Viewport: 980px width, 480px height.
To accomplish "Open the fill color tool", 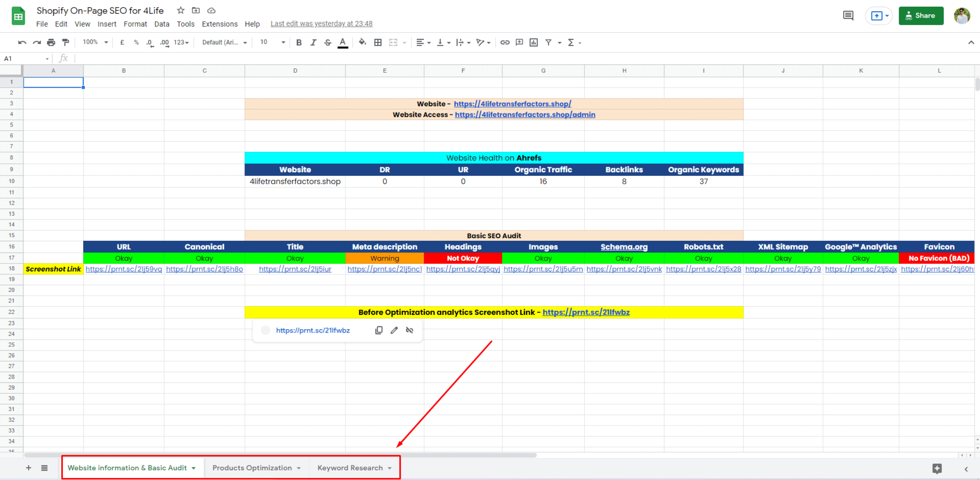I will 363,42.
